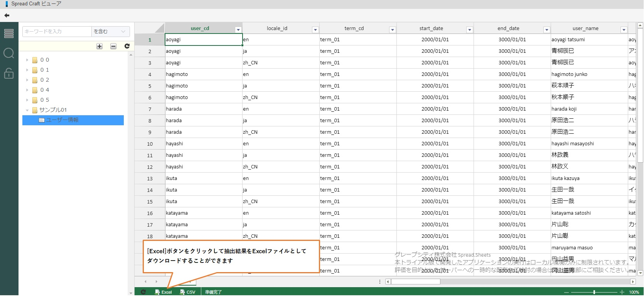Collapse all tree nodes with minus icon
Image resolution: width=644 pixels, height=296 pixels.
(113, 46)
